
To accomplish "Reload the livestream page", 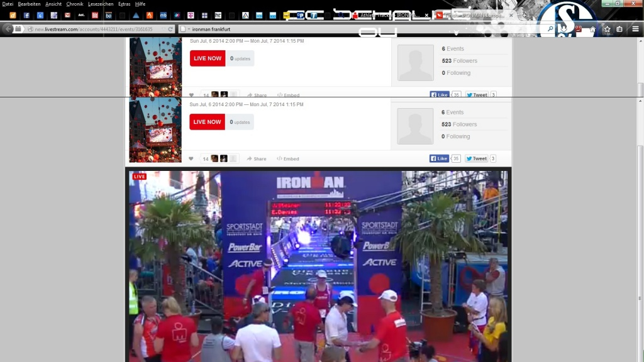I will click(170, 29).
